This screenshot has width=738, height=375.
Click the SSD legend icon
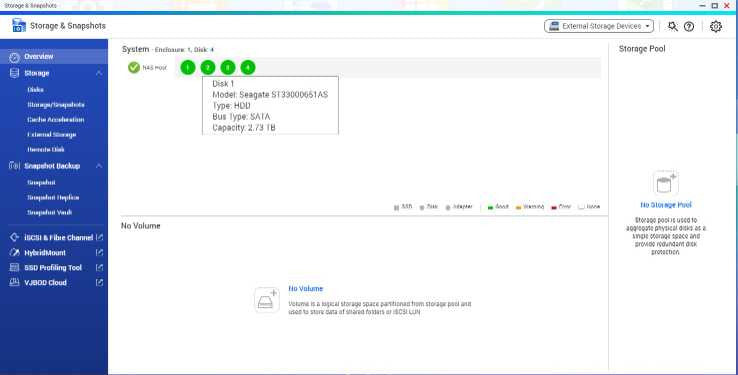coord(396,207)
